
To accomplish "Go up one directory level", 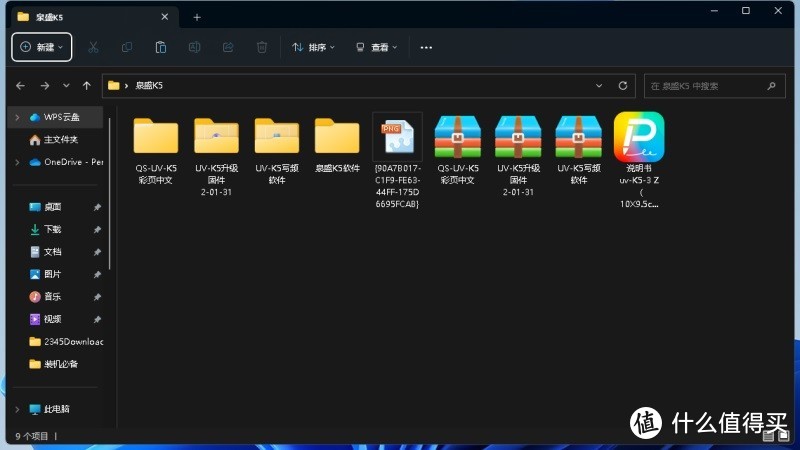I will 87,86.
